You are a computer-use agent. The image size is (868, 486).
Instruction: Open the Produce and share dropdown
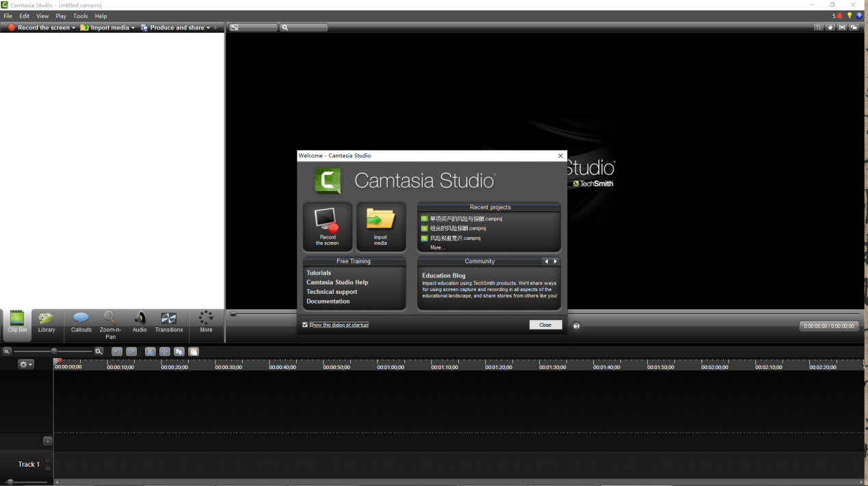pos(208,28)
